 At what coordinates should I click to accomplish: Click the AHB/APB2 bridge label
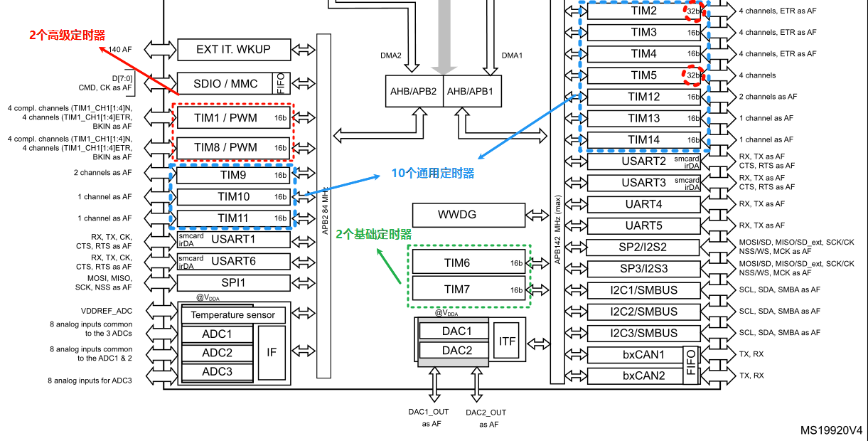(x=413, y=91)
